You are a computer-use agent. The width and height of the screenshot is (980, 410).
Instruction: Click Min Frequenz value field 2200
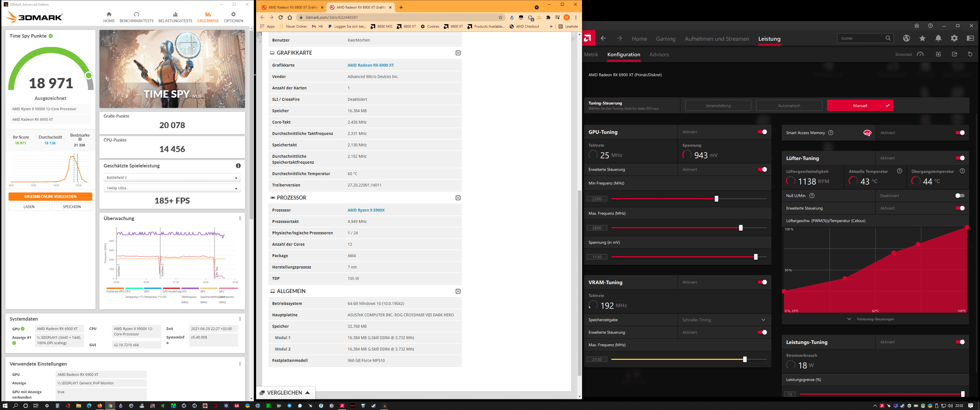[597, 198]
